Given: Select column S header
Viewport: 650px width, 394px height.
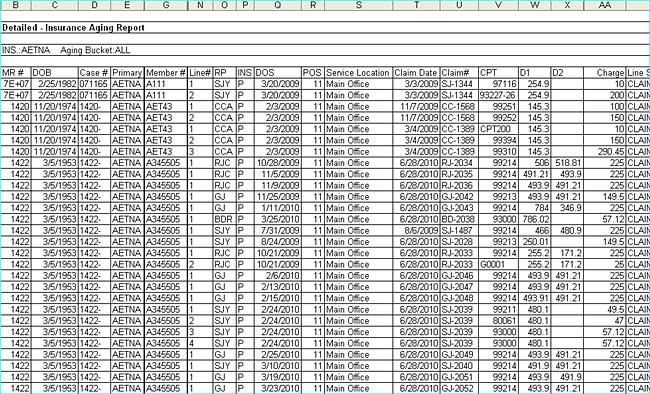Looking at the screenshot, I should coord(359,5).
